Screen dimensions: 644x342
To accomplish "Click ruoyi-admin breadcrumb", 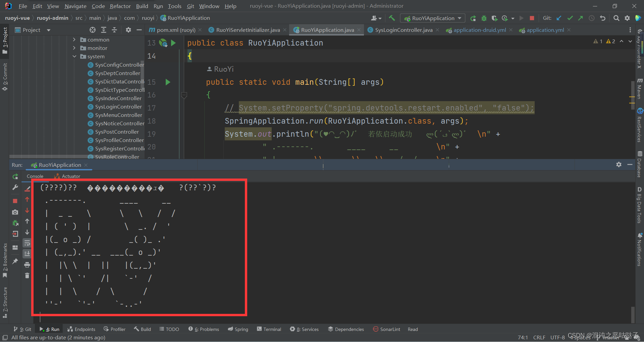I will (x=52, y=18).
